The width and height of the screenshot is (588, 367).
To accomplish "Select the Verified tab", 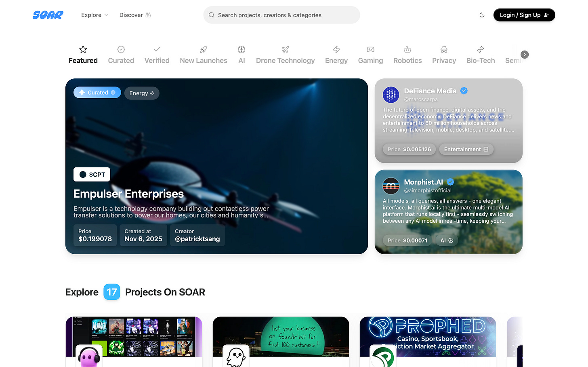I will pyautogui.click(x=157, y=55).
